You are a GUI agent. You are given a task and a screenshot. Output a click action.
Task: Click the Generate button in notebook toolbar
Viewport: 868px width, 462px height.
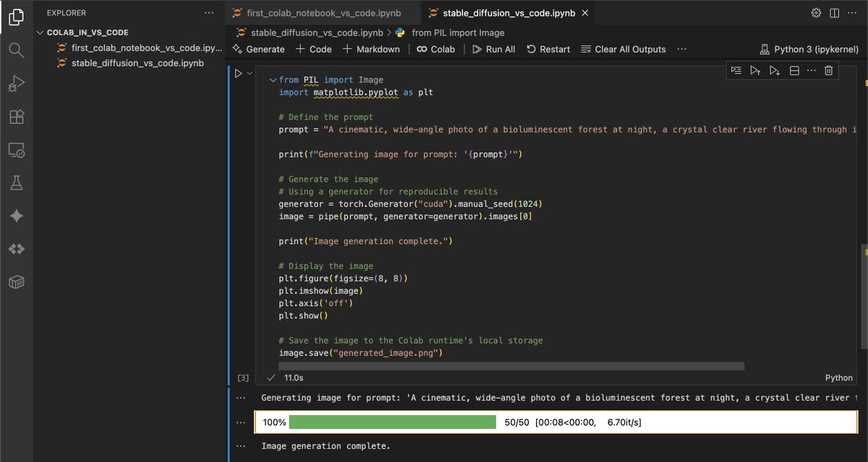coord(258,49)
